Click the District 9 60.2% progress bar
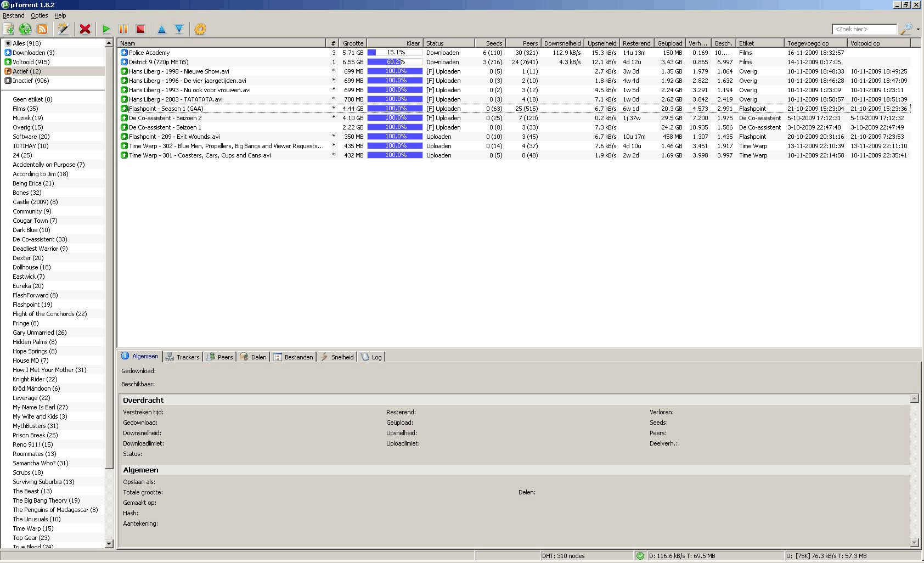924x563 pixels. click(x=395, y=62)
